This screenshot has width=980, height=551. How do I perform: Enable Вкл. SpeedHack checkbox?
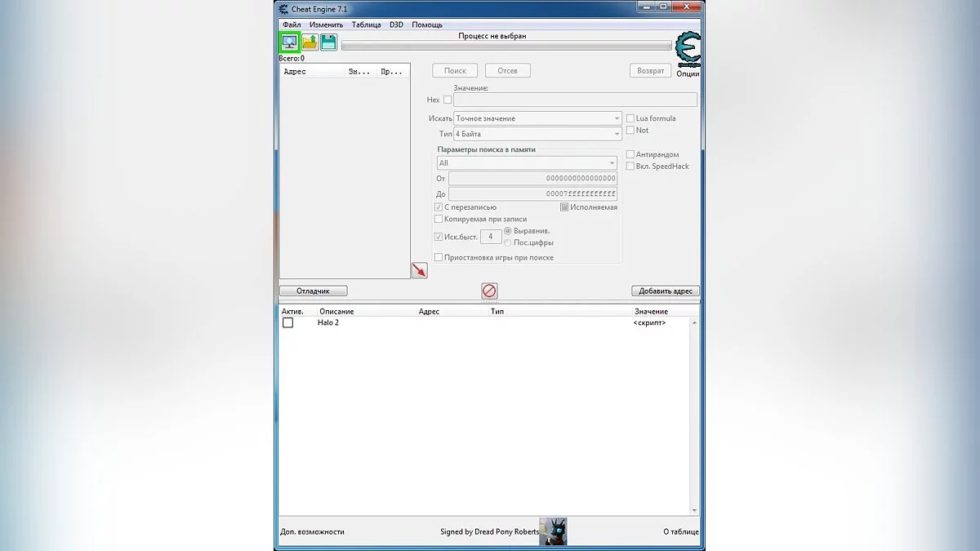630,166
